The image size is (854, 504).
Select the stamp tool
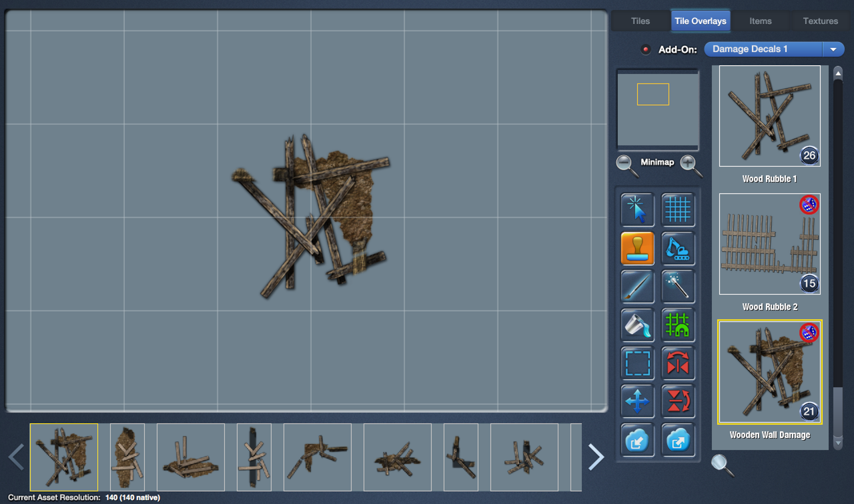tap(637, 249)
